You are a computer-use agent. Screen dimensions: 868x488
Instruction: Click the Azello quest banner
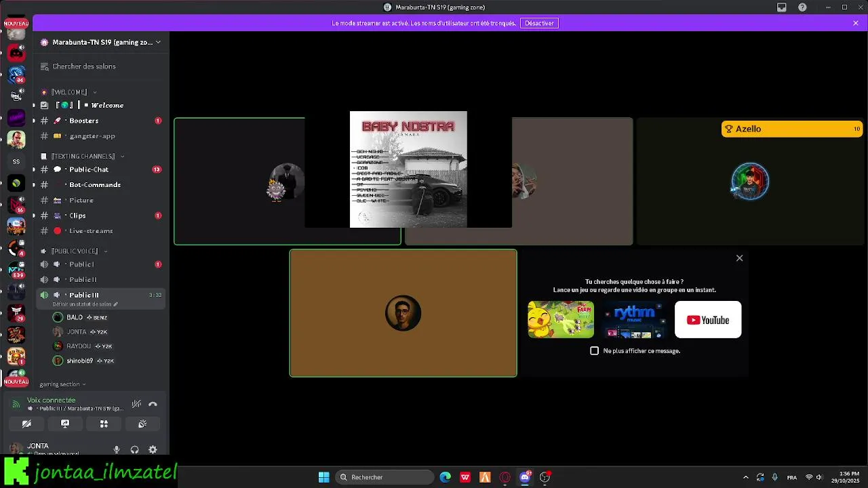(x=792, y=129)
